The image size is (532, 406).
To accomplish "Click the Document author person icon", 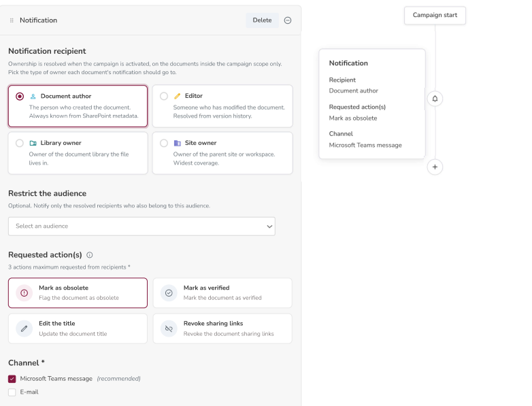I will tap(33, 97).
